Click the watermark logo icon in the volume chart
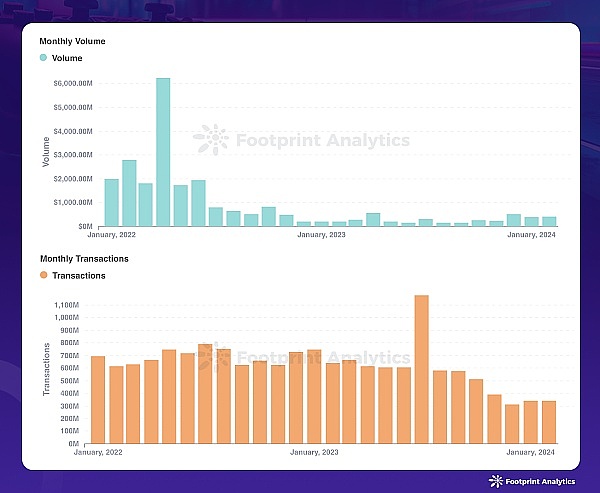Image resolution: width=600 pixels, height=493 pixels. click(x=211, y=140)
